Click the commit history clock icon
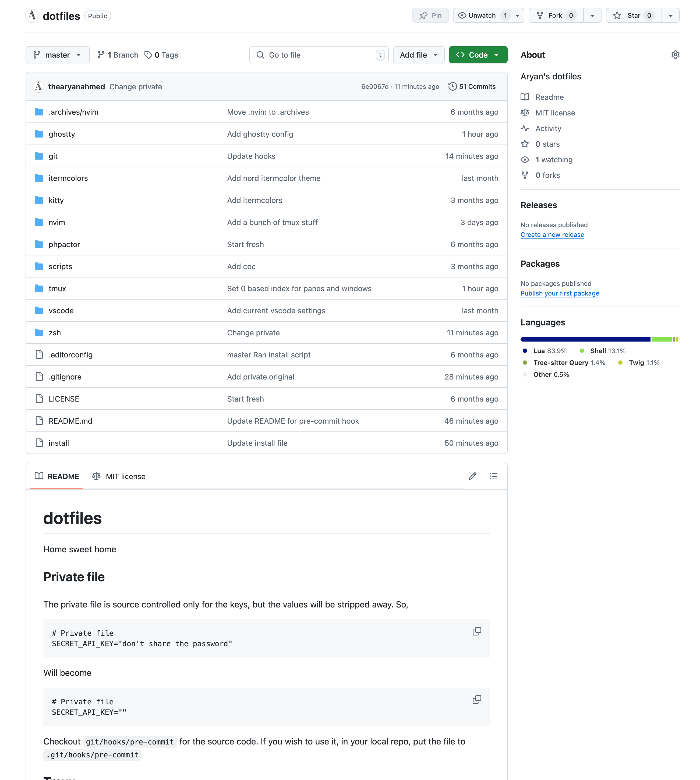This screenshot has width=700, height=780. 453,87
